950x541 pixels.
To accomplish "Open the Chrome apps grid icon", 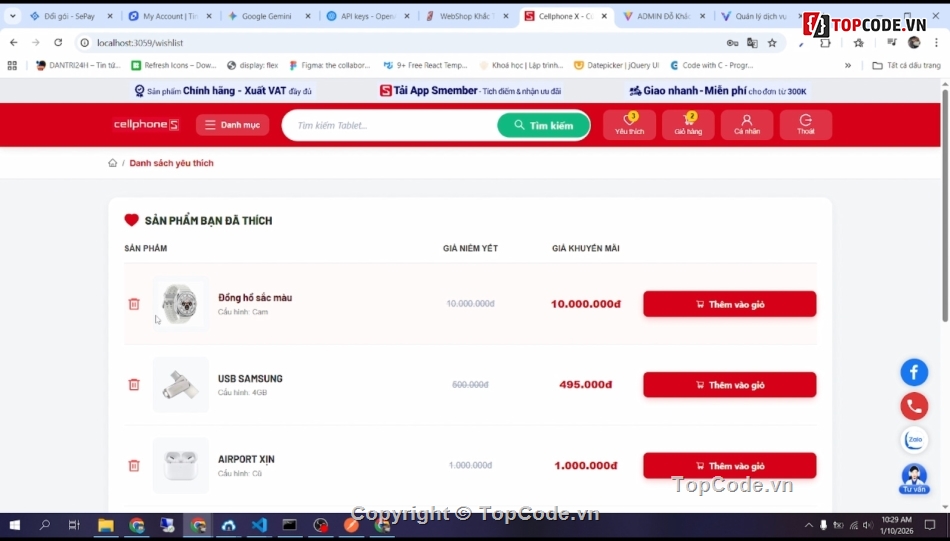I will click(x=12, y=65).
